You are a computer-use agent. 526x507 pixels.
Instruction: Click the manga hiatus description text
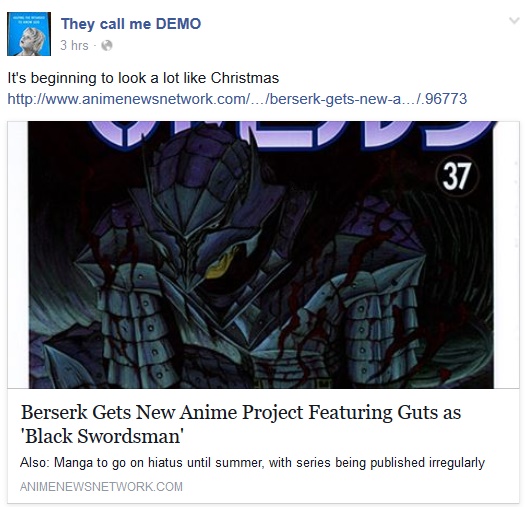click(252, 463)
